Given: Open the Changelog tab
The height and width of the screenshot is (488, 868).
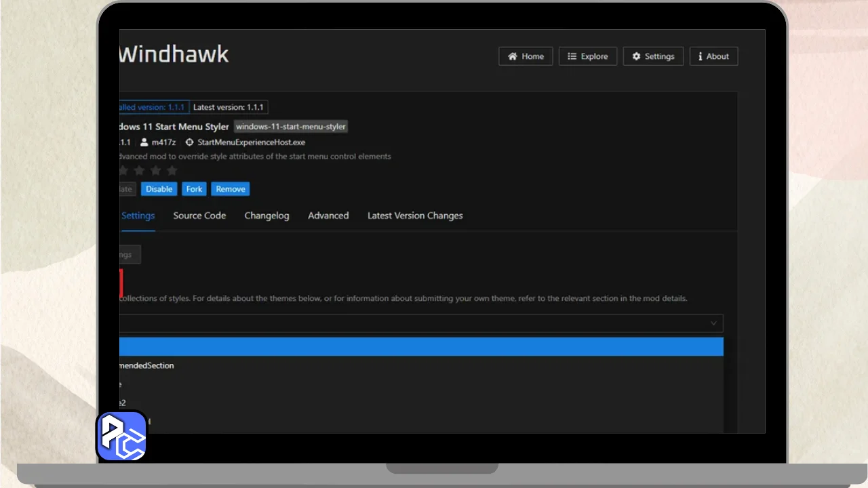Looking at the screenshot, I should 267,216.
